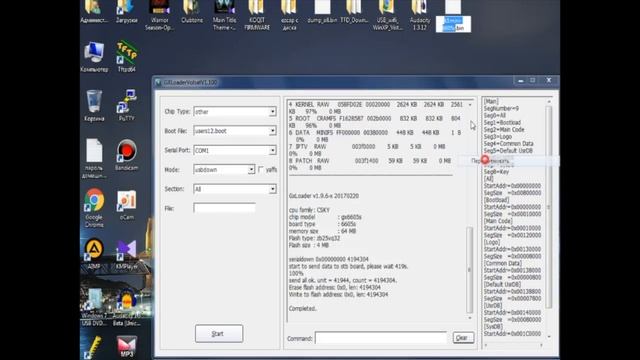
Task: Click the Command input field
Action: point(381,338)
